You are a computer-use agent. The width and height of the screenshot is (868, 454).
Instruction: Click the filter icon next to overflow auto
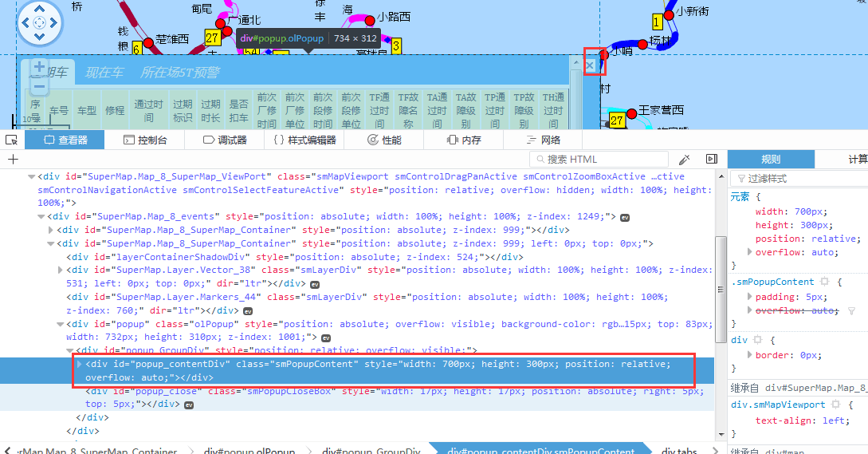click(x=851, y=310)
